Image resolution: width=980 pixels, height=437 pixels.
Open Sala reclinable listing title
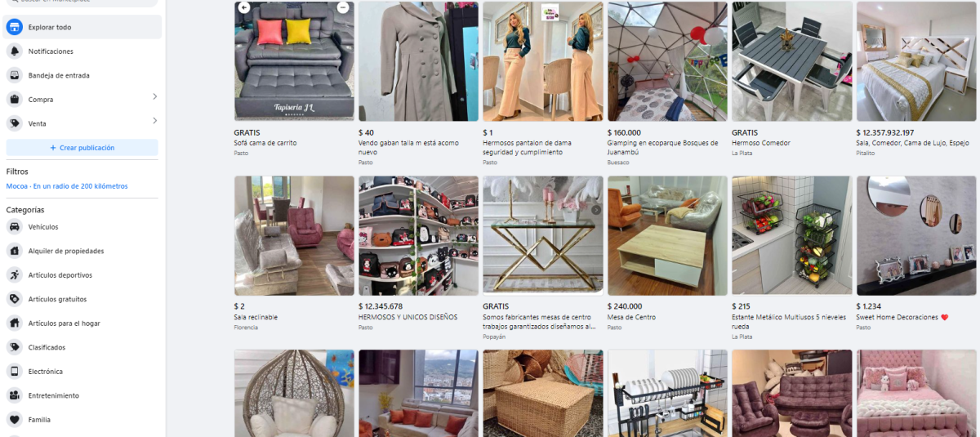256,317
